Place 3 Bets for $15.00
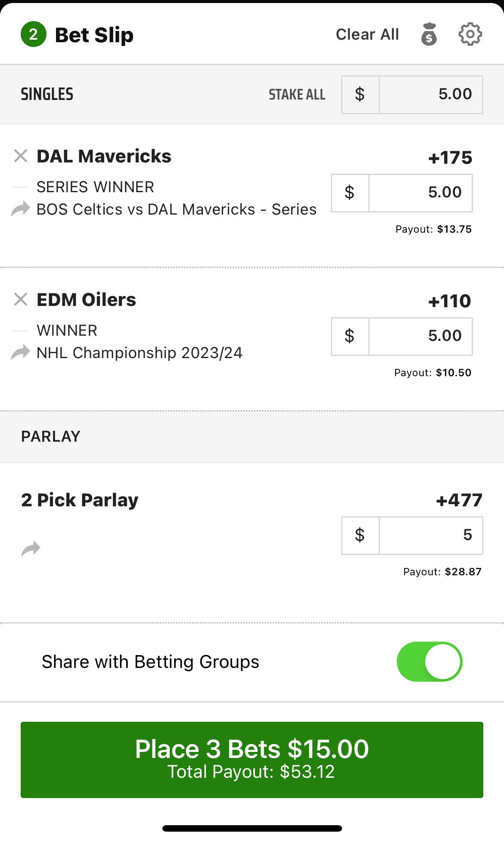The image size is (504, 842). click(252, 759)
